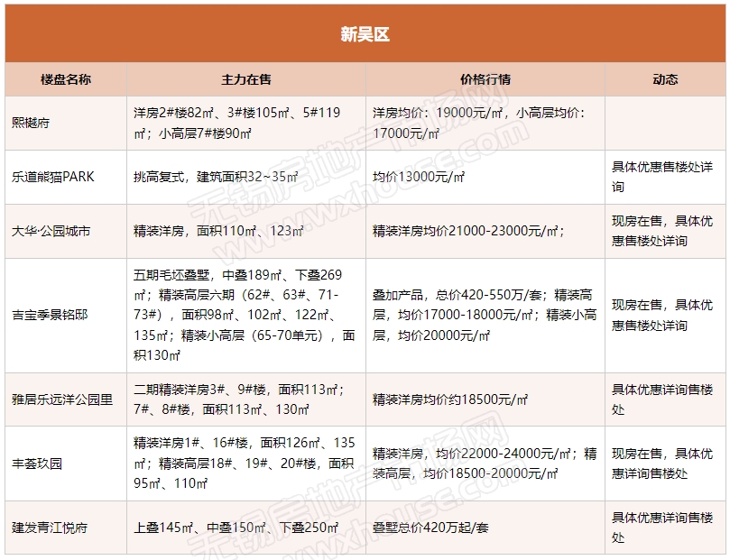The width and height of the screenshot is (730, 560).
Task: Select the 精装洋房，面积110㎡、123㎡ cell
Action: coord(246,231)
